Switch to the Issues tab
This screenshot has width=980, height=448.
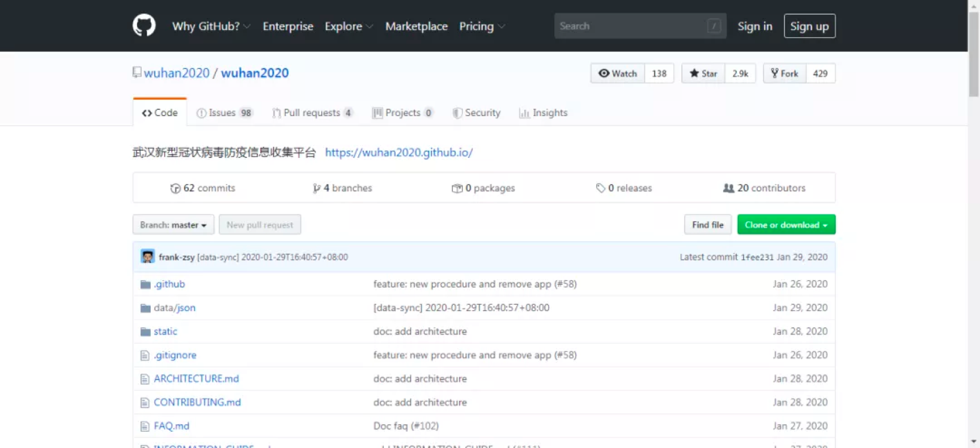tap(224, 113)
